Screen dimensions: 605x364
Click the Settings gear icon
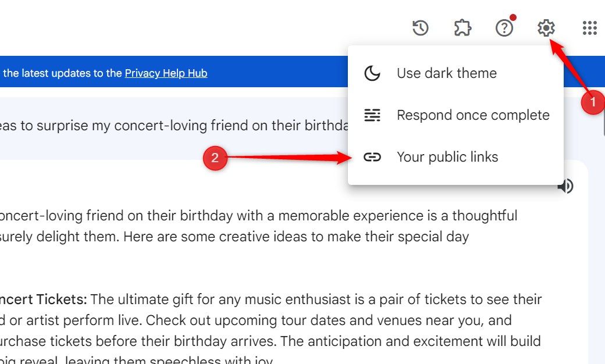546,28
